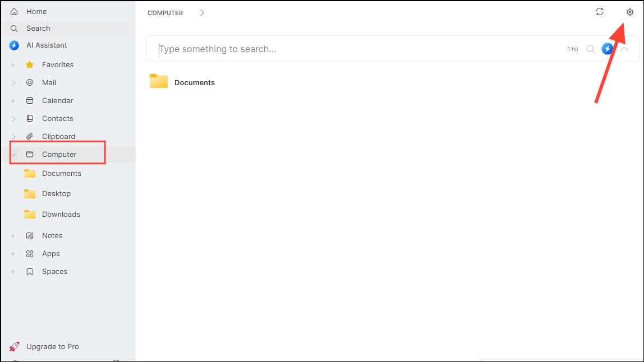644x362 pixels.
Task: Open Notes using its pencil icon
Action: coord(29,235)
